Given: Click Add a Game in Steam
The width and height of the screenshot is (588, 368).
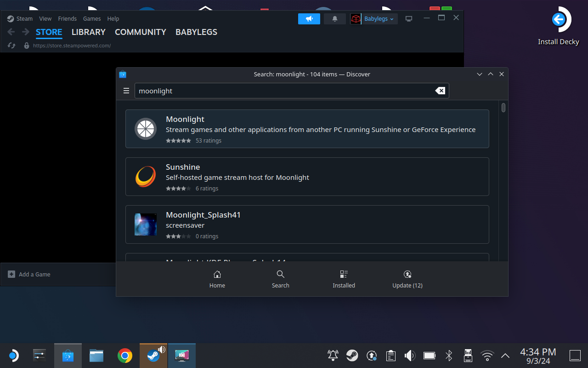Looking at the screenshot, I should 29,274.
